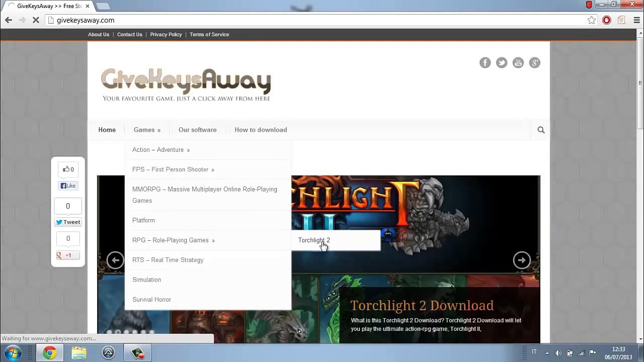The image size is (644, 362).
Task: Click browser Back arrow
Action: point(9,20)
